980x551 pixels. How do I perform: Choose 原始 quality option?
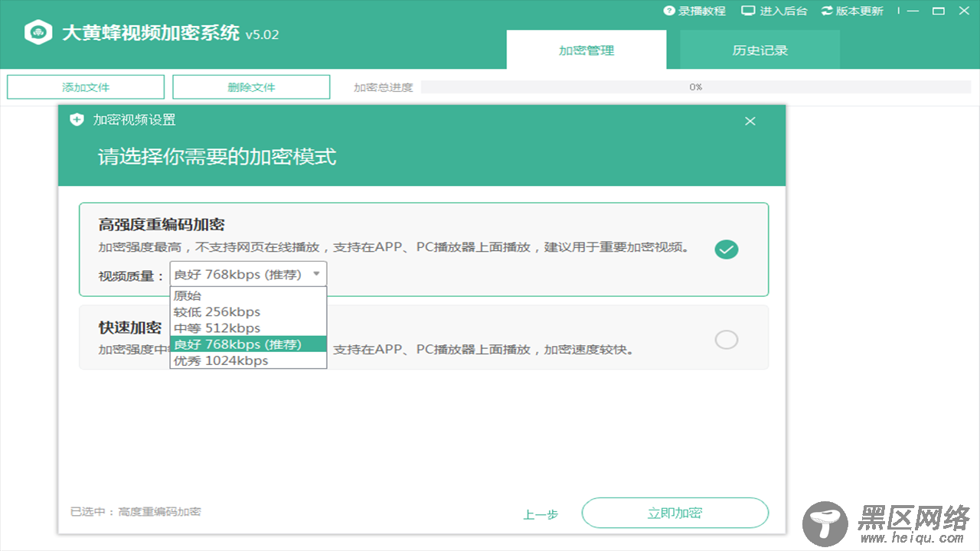click(248, 295)
